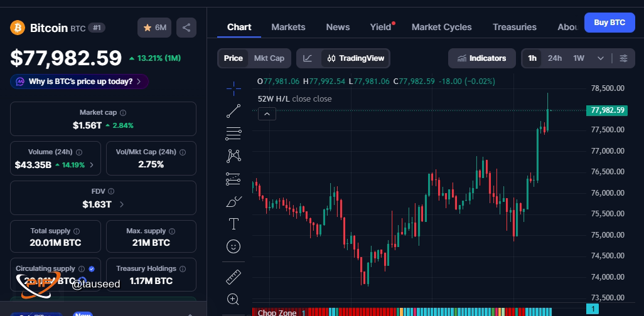The height and width of the screenshot is (316, 644).
Task: Add Bitcoin to watchlist via star button
Action: coord(154,28)
